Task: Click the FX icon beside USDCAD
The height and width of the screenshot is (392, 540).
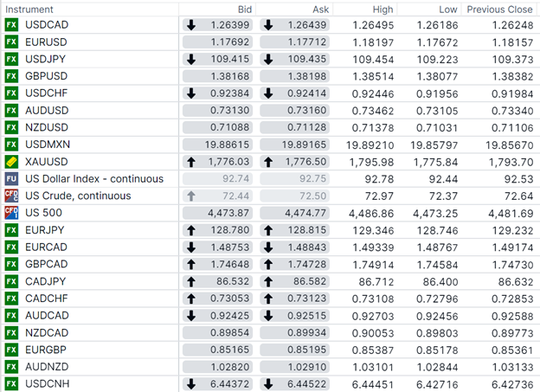Action: [x=11, y=25]
